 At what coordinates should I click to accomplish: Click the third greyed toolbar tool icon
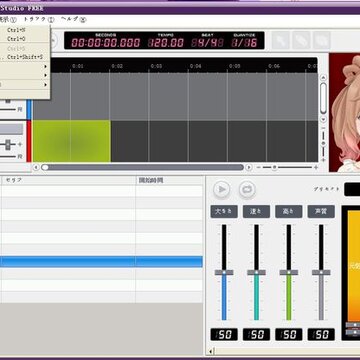(322, 41)
